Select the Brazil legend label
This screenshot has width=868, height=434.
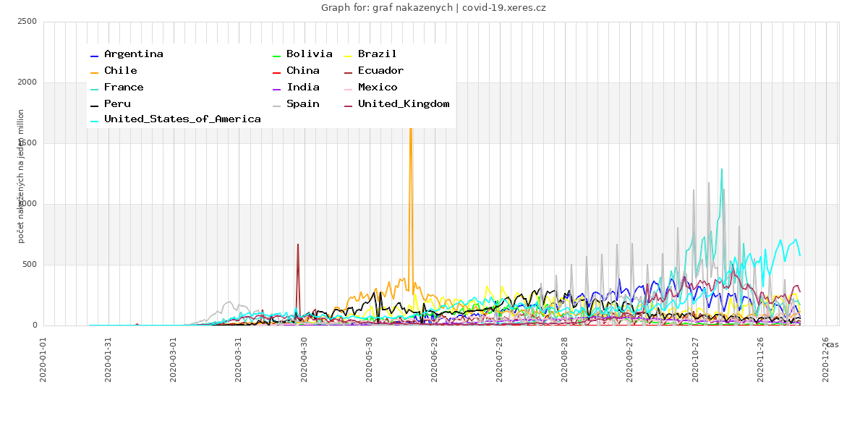tap(378, 54)
